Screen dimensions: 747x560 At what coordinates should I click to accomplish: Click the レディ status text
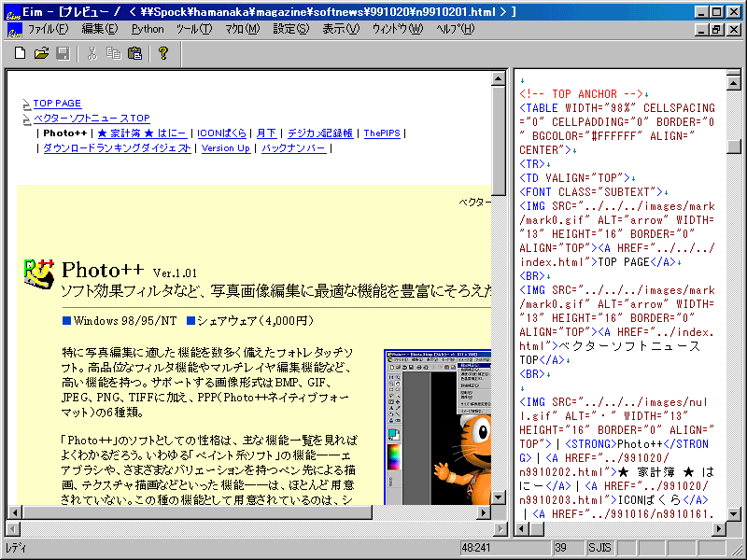click(17, 548)
